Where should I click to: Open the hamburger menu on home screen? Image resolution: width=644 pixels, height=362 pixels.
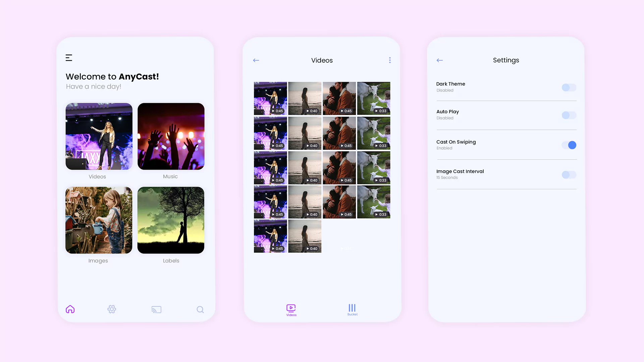coord(69,58)
